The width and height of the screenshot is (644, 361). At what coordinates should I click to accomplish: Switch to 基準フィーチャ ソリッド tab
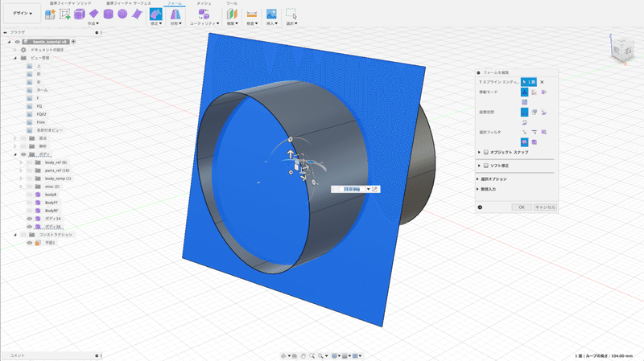click(x=71, y=3)
